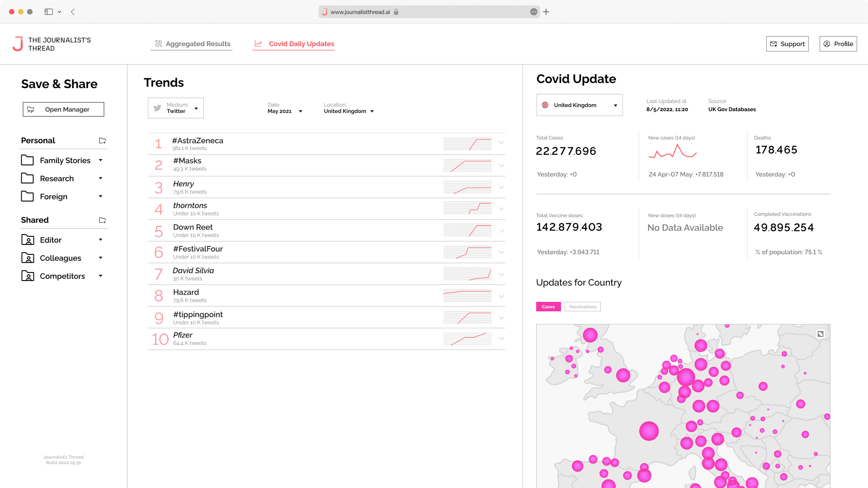868x488 pixels.
Task: Open the Family Stories folder
Action: tap(65, 160)
